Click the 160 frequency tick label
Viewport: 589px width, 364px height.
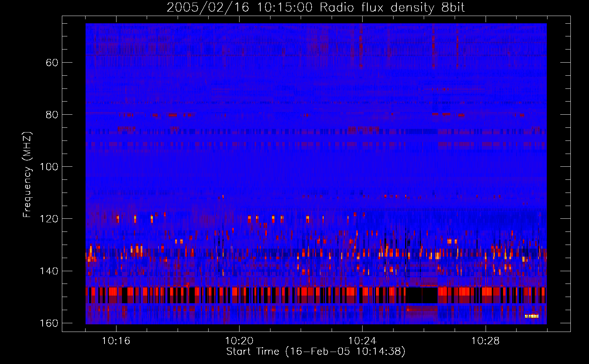click(49, 323)
